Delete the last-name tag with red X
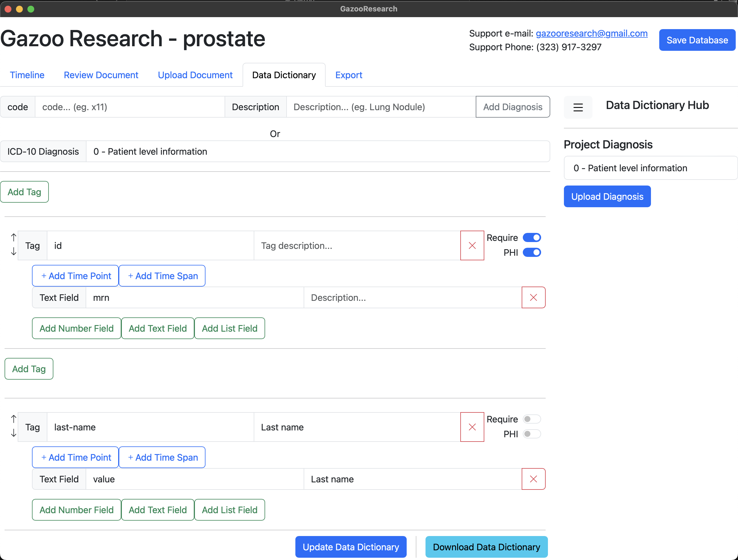Viewport: 738px width, 560px height. 472,427
